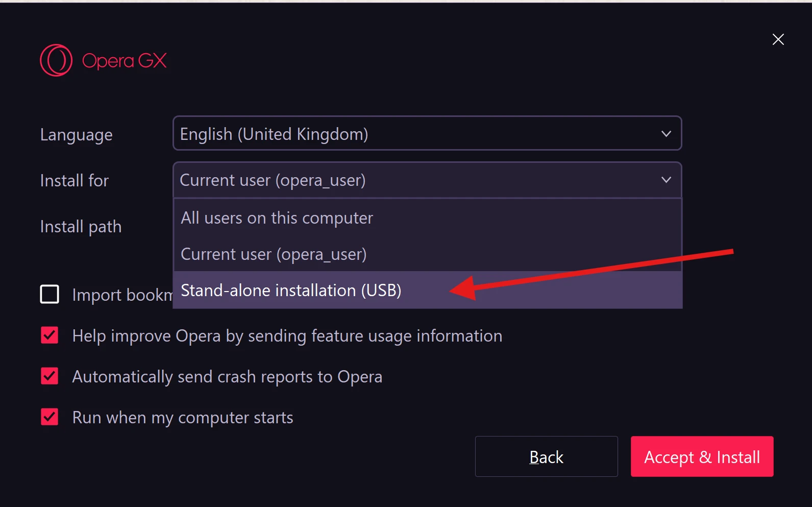Uncheck Automatically send crash reports

point(50,376)
